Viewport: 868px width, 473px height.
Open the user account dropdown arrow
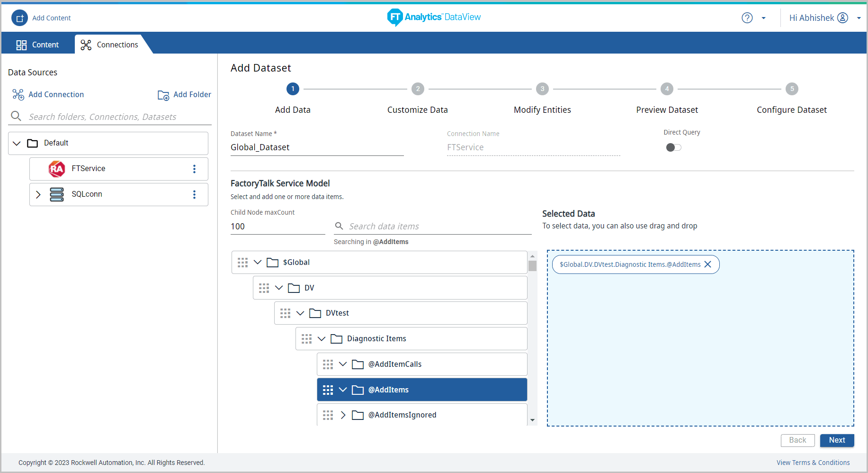pyautogui.click(x=859, y=18)
